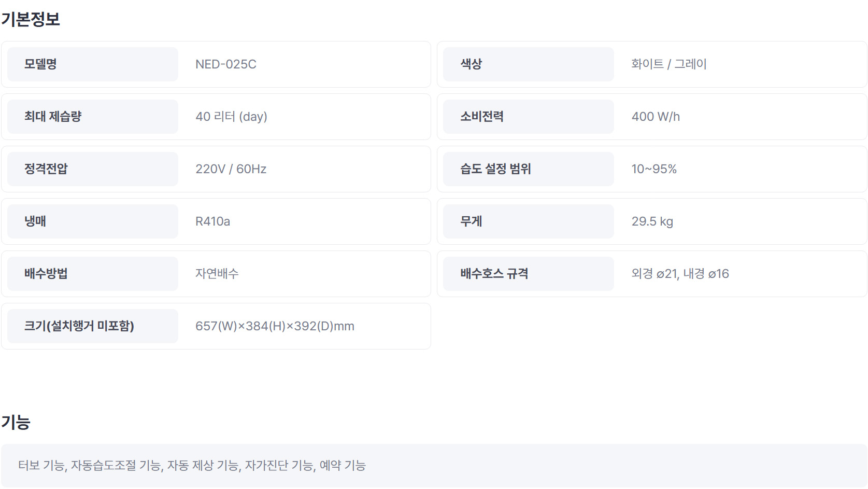The height and width of the screenshot is (489, 868).
Task: Select the NED-025C model value
Action: 226,64
